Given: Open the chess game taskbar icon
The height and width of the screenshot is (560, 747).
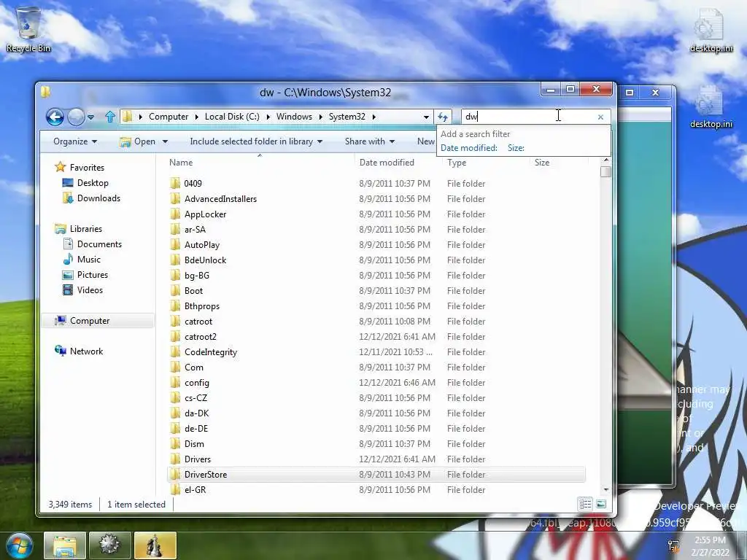Looking at the screenshot, I should point(155,545).
